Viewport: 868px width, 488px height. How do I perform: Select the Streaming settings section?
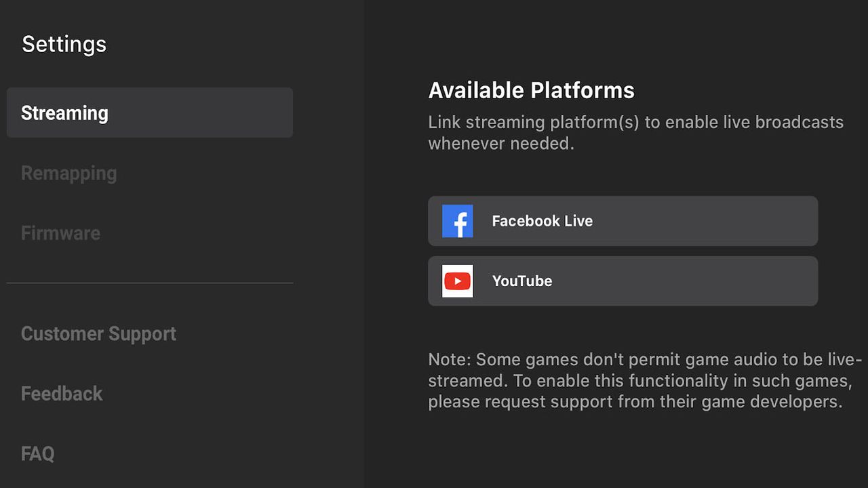(x=150, y=113)
